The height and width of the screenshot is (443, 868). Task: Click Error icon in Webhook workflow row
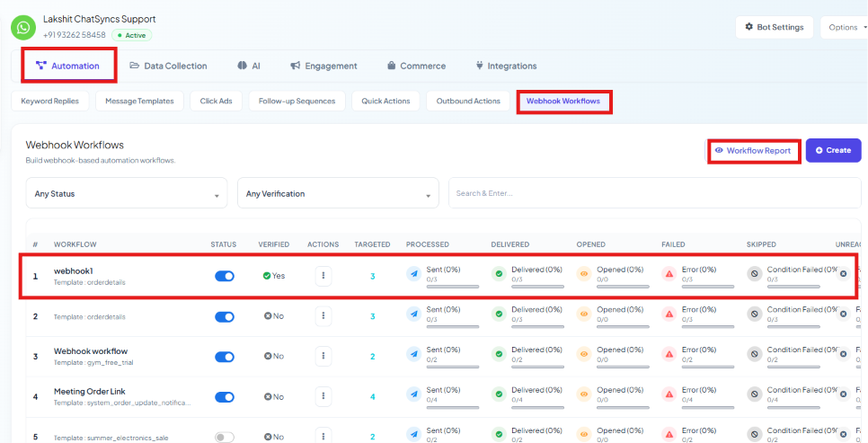point(669,354)
